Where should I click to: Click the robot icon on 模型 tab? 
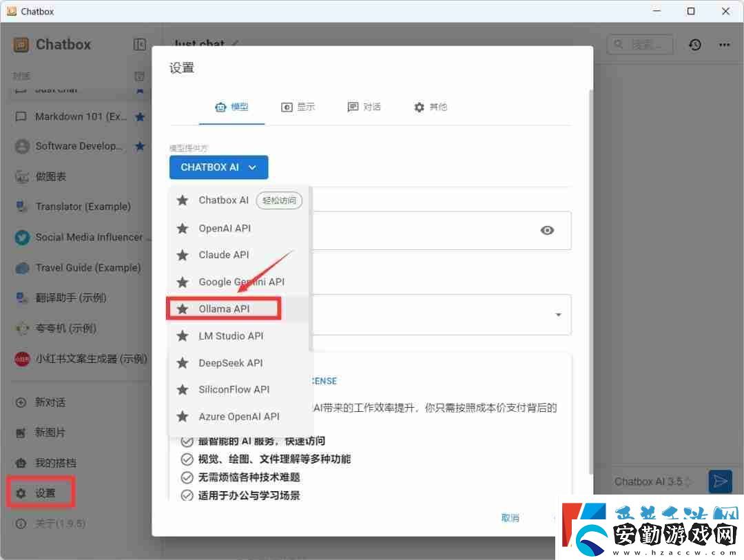[220, 107]
